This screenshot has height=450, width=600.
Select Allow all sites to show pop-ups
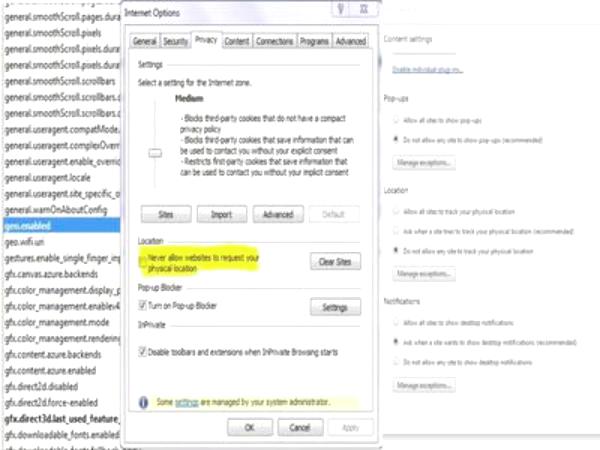[x=396, y=120]
